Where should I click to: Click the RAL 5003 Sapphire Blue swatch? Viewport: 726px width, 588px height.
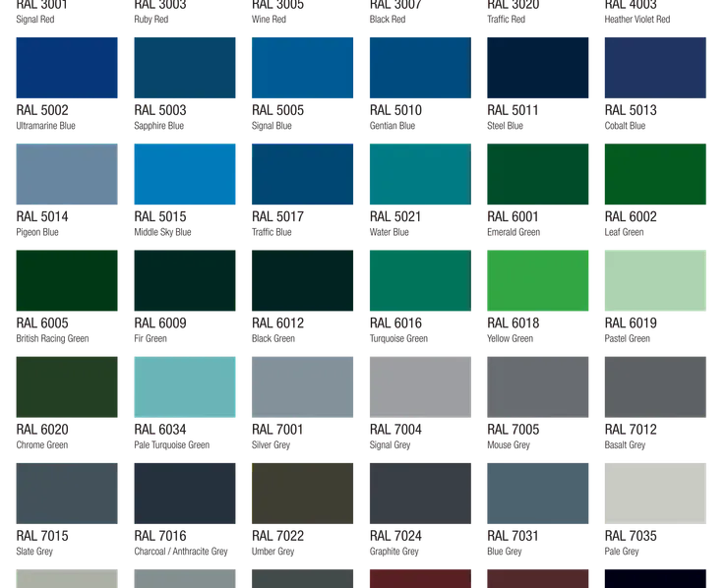[185, 68]
